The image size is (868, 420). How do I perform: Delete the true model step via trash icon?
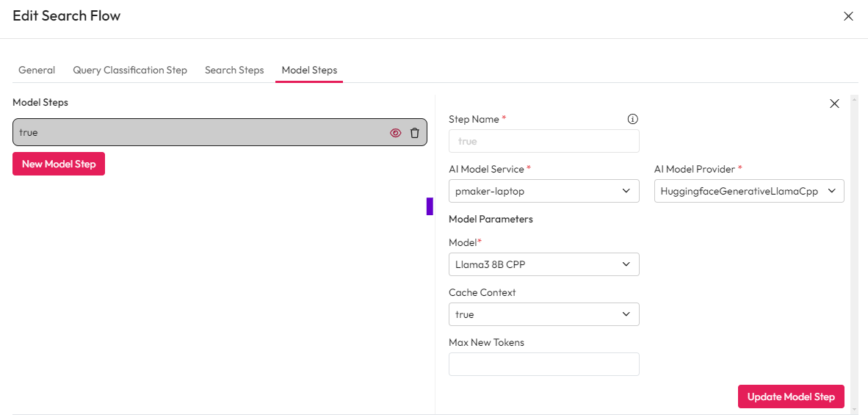(415, 133)
